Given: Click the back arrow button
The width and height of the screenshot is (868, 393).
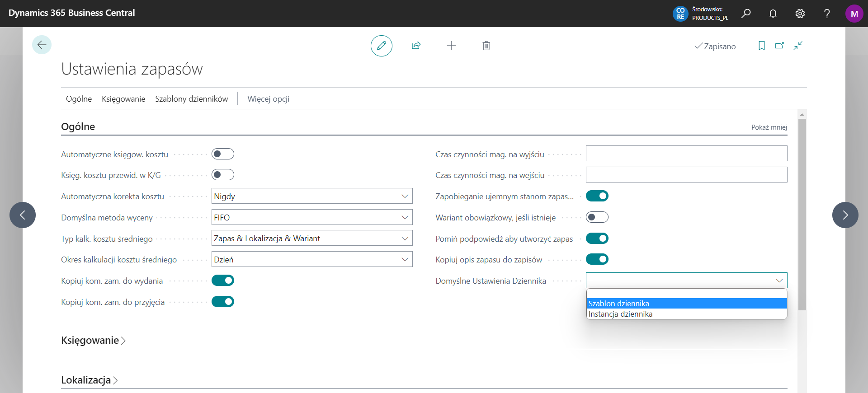Looking at the screenshot, I should click(42, 45).
